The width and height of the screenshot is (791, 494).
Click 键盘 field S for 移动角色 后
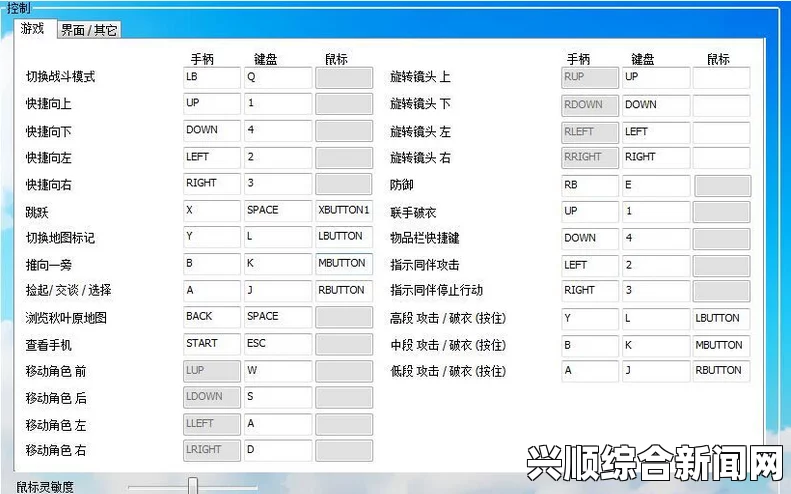pos(278,397)
